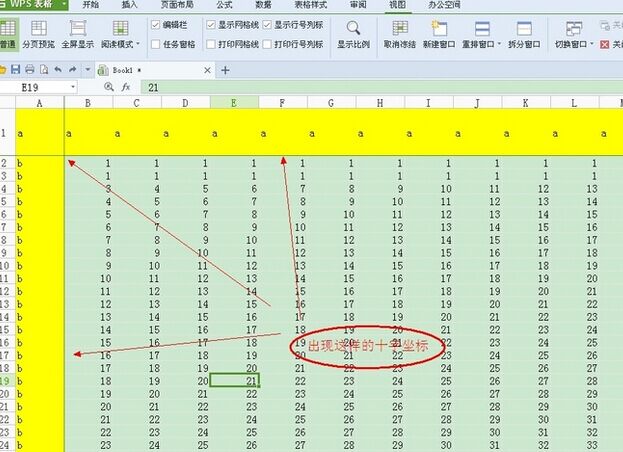Expand the Arrange Windows (重排窗口) dropdown arrow
623x452 pixels.
[499, 44]
